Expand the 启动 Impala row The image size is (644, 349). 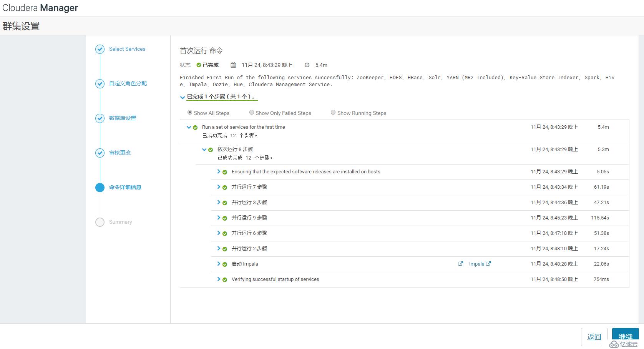point(219,264)
